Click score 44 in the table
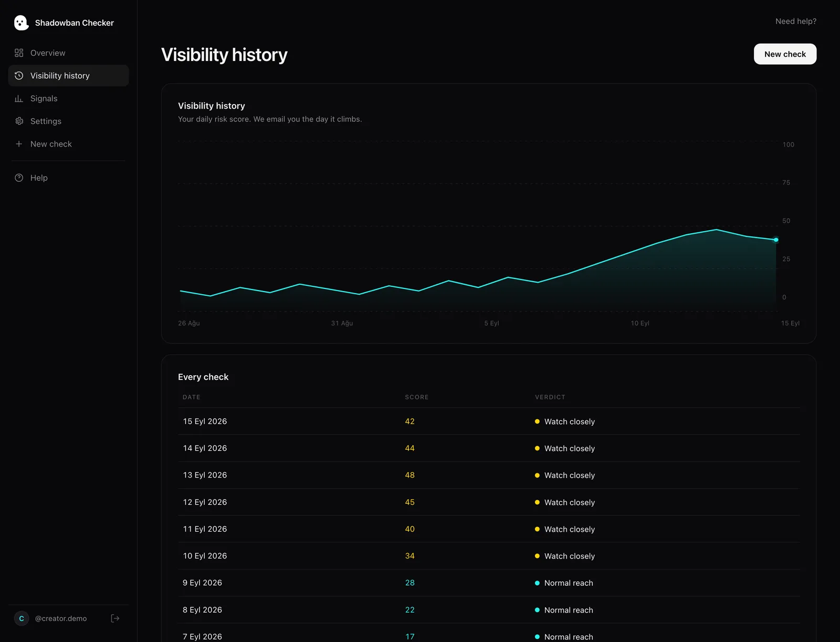 point(410,448)
